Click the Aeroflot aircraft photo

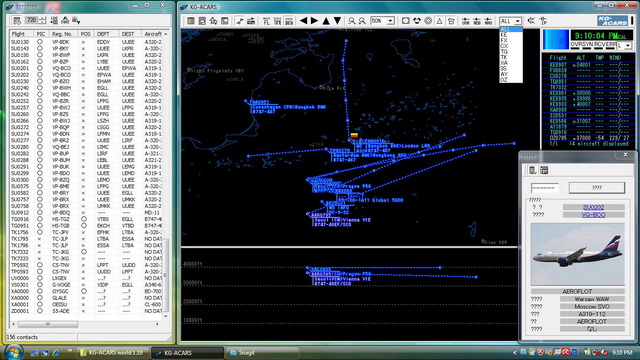(x=578, y=254)
